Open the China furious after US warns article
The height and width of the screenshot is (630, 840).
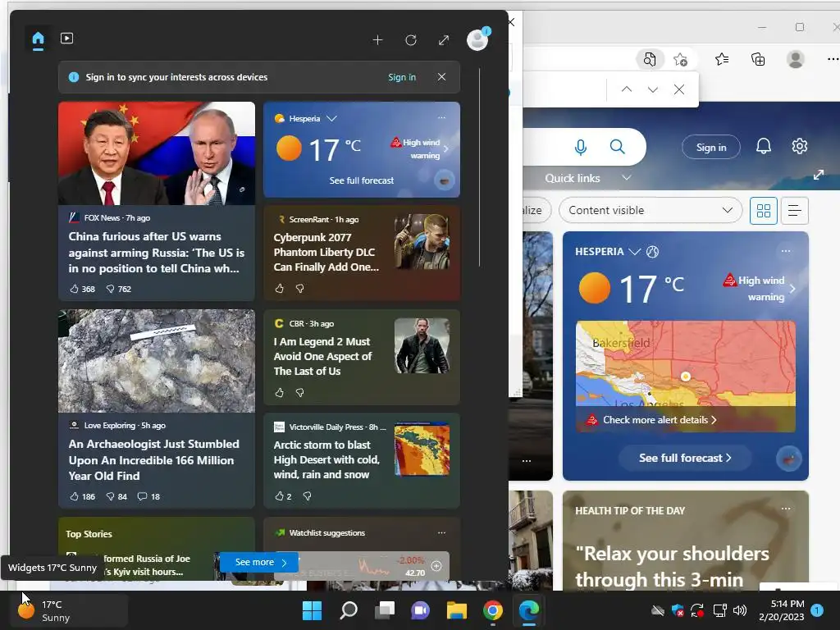157,253
